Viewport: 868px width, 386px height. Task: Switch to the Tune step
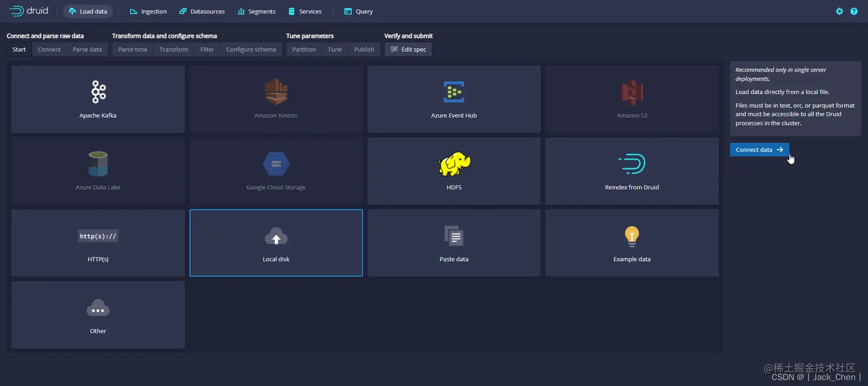click(x=335, y=49)
